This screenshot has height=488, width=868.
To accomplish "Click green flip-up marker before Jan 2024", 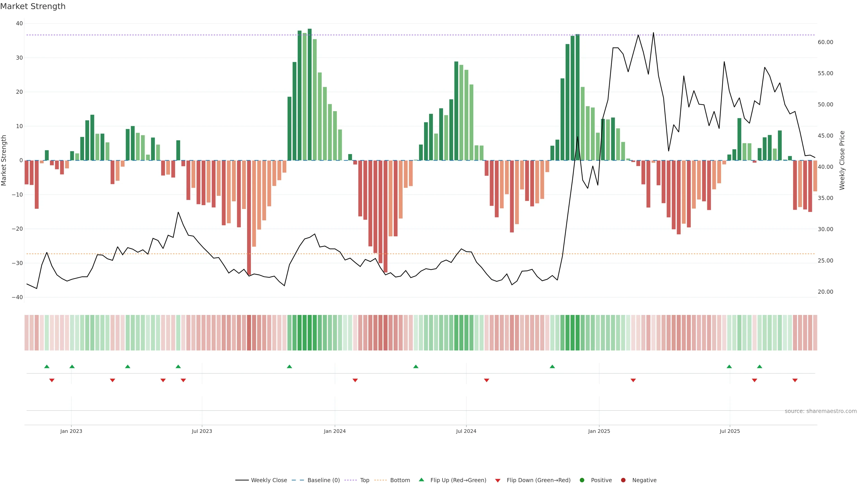I will click(x=289, y=366).
